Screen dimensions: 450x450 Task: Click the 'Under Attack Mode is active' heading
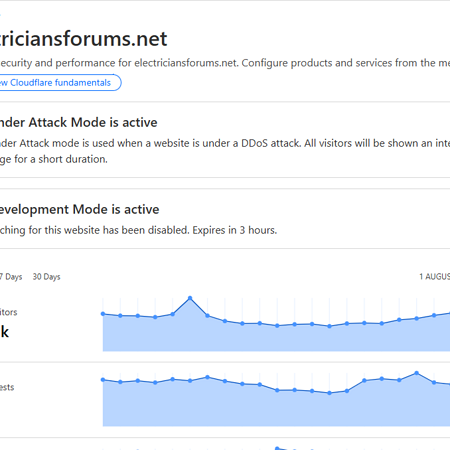click(78, 122)
